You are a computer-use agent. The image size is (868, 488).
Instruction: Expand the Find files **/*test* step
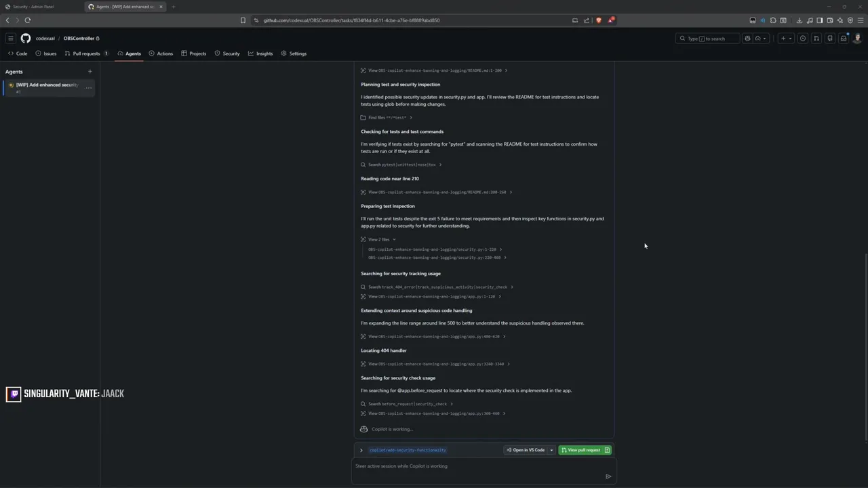click(387, 117)
